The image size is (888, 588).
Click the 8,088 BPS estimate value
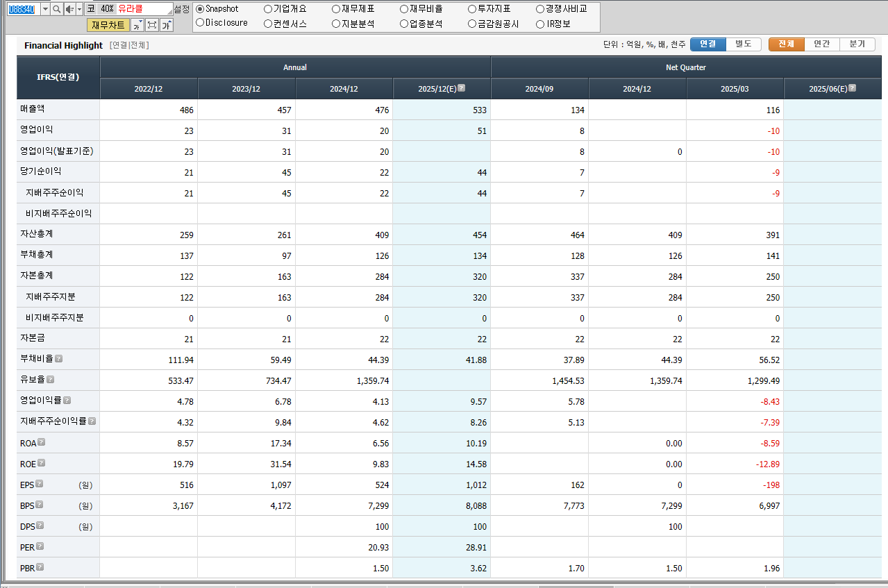pos(476,505)
